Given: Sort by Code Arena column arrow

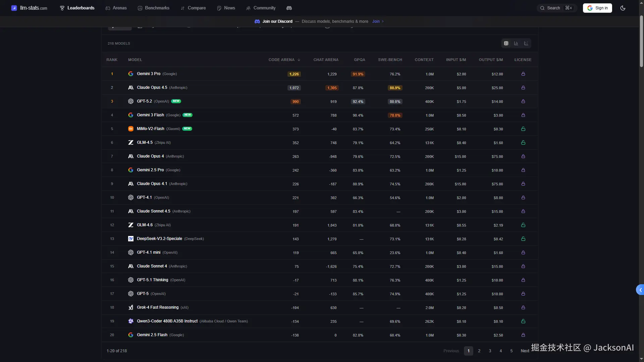Looking at the screenshot, I should 299,60.
